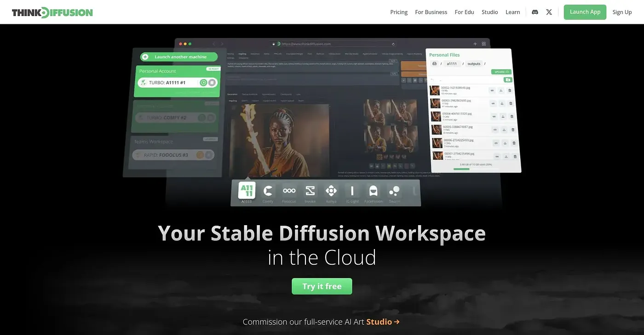The height and width of the screenshot is (335, 644).
Task: Click the a1111 breadcrumb folder
Action: 452,64
